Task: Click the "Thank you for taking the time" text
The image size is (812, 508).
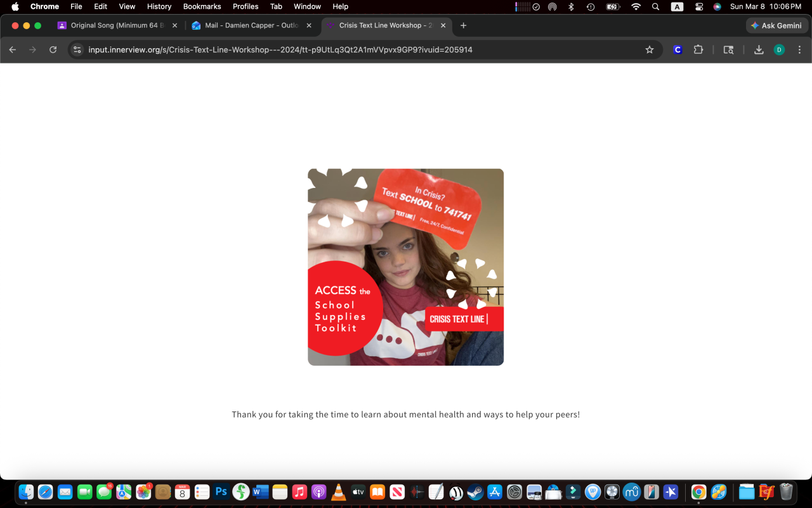Action: tap(406, 415)
